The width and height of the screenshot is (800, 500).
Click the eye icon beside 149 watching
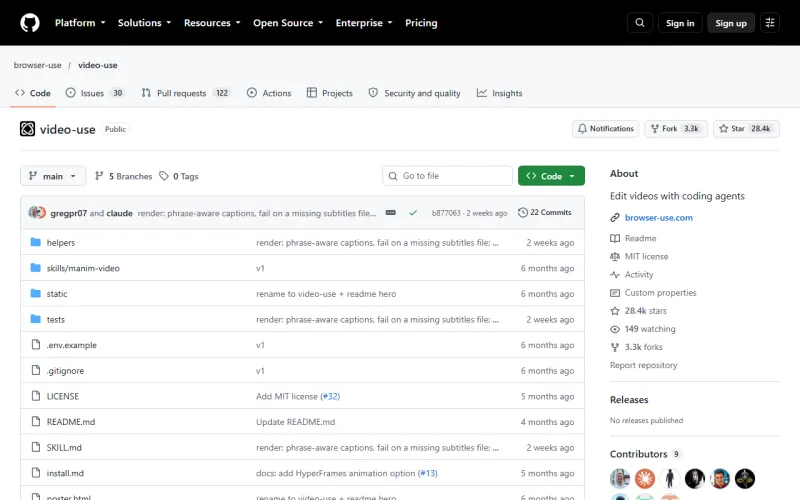[615, 329]
